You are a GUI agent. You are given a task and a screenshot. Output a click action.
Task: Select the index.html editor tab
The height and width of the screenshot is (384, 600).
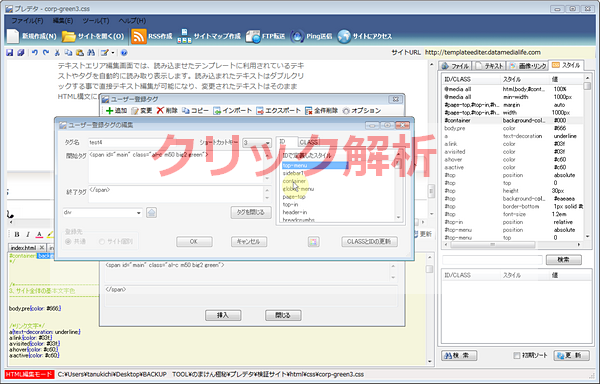pos(26,247)
